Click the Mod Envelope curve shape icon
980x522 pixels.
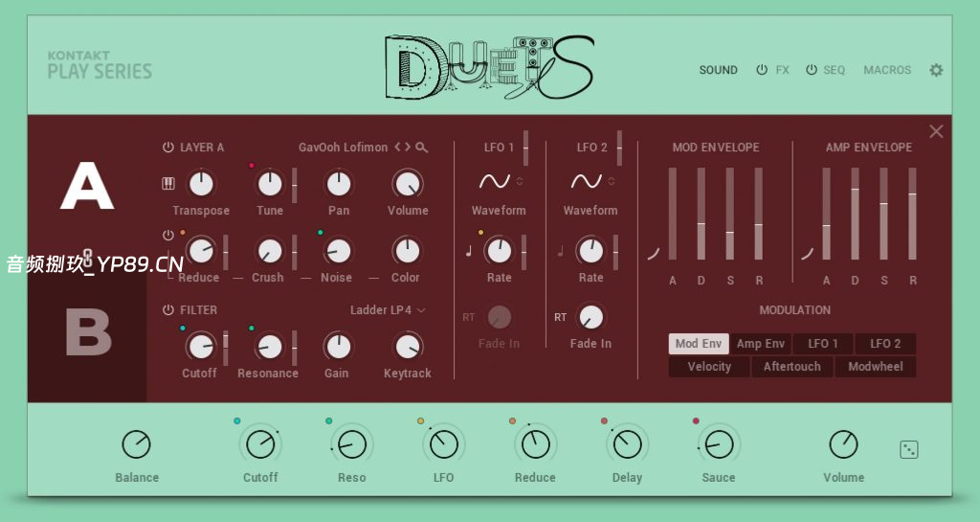pyautogui.click(x=653, y=254)
